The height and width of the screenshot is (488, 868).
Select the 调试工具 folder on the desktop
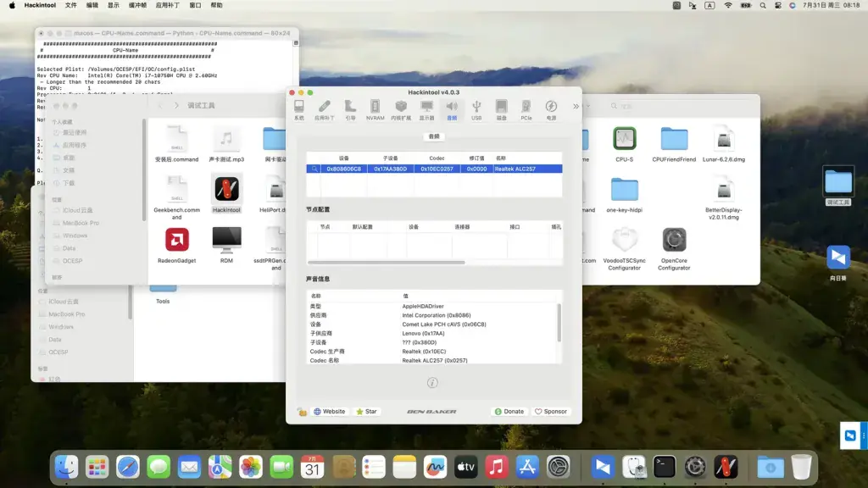[838, 186]
